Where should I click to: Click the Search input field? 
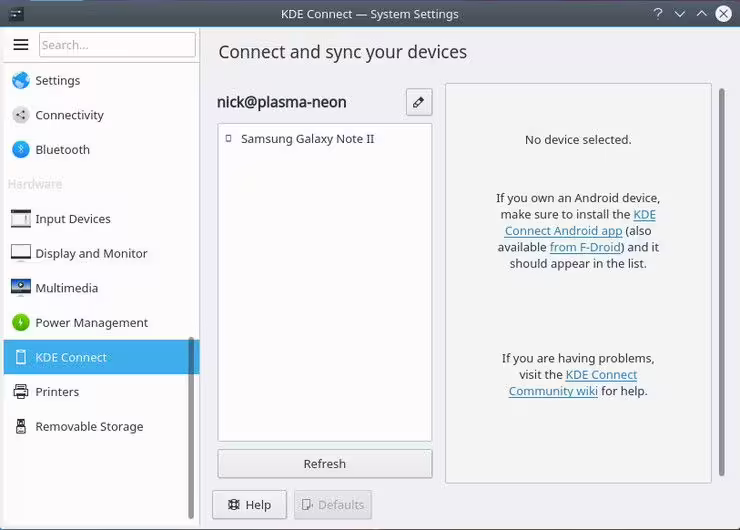click(117, 45)
